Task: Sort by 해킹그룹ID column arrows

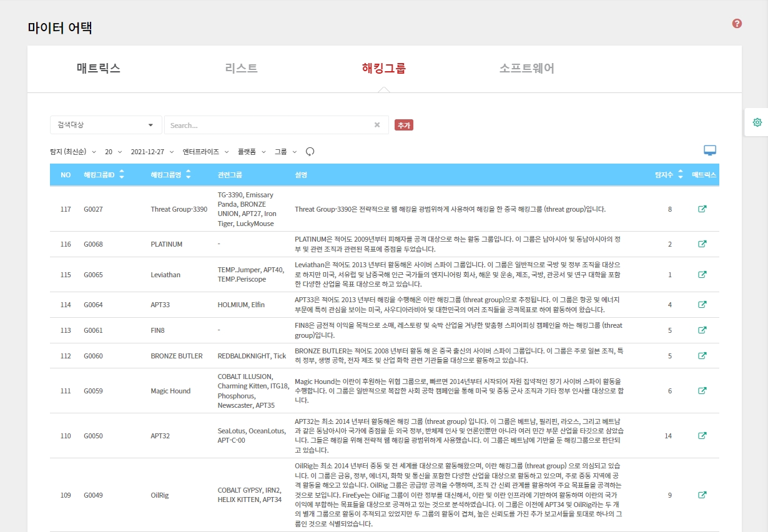Action: pos(121,175)
